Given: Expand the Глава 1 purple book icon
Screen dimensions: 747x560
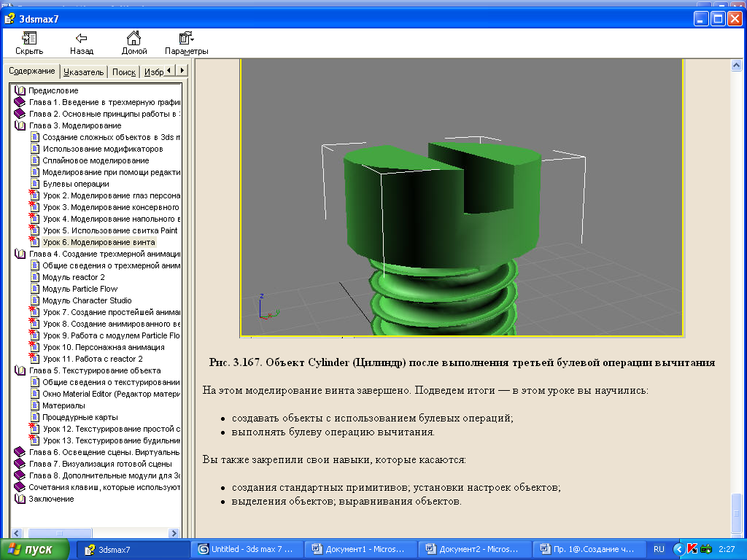Looking at the screenshot, I should [x=20, y=102].
